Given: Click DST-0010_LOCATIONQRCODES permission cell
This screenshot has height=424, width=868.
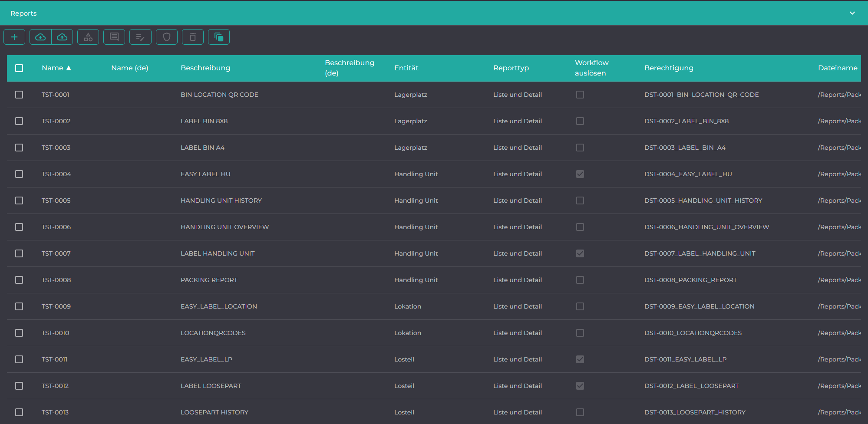Looking at the screenshot, I should click(x=693, y=333).
